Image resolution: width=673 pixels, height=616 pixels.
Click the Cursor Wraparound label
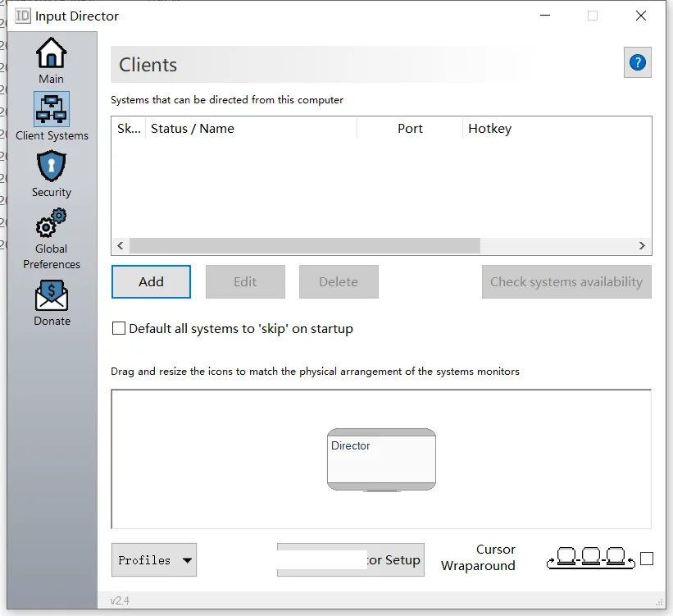pos(478,558)
